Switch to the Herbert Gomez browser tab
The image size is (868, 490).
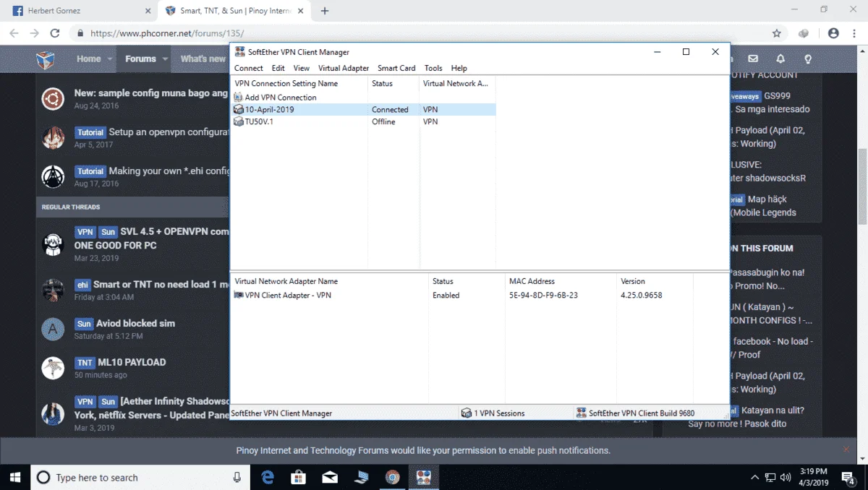tap(81, 11)
